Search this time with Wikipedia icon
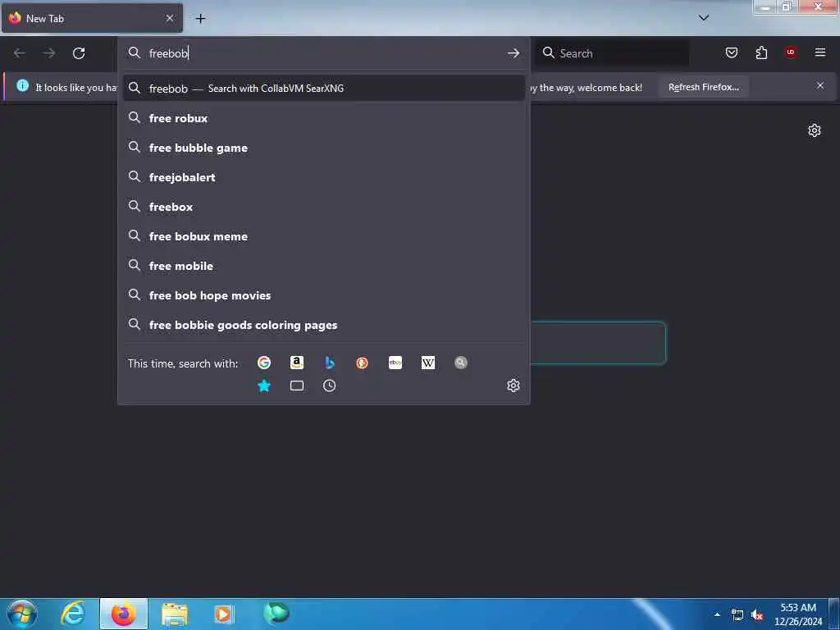 tap(428, 363)
